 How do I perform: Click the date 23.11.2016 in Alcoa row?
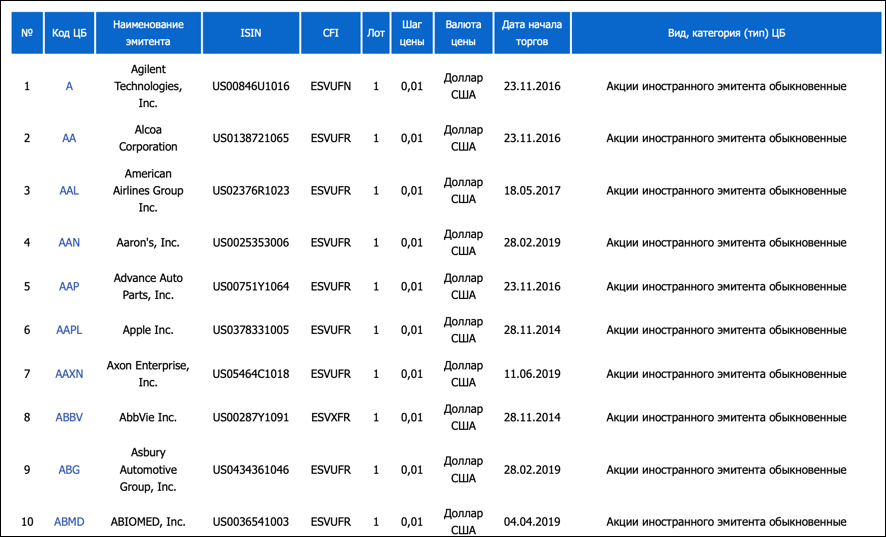[532, 138]
